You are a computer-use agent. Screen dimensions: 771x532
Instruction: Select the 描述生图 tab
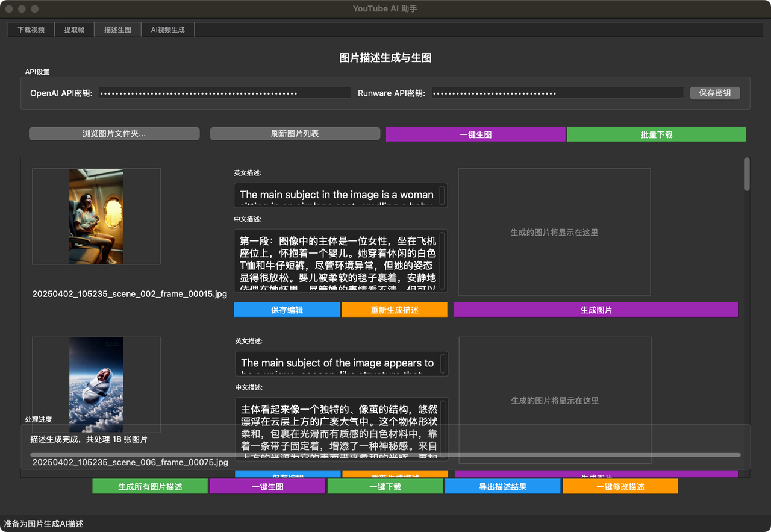118,30
